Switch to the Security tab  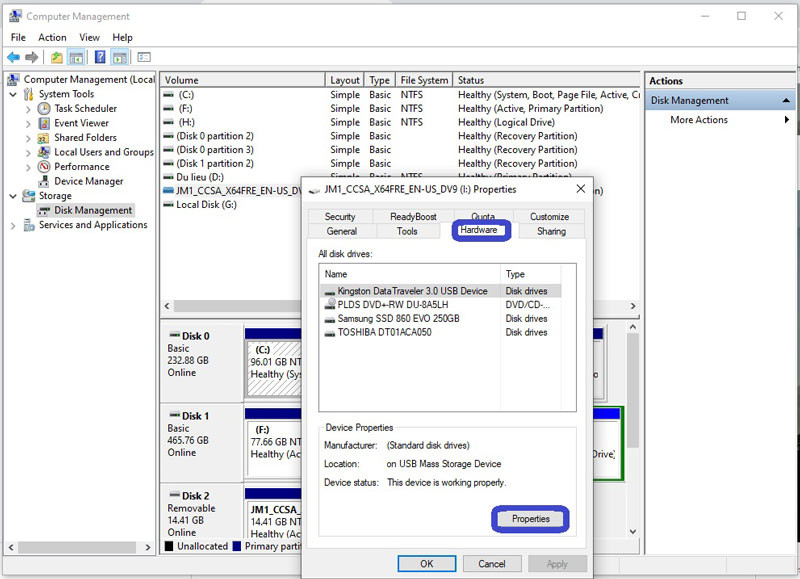tap(340, 216)
